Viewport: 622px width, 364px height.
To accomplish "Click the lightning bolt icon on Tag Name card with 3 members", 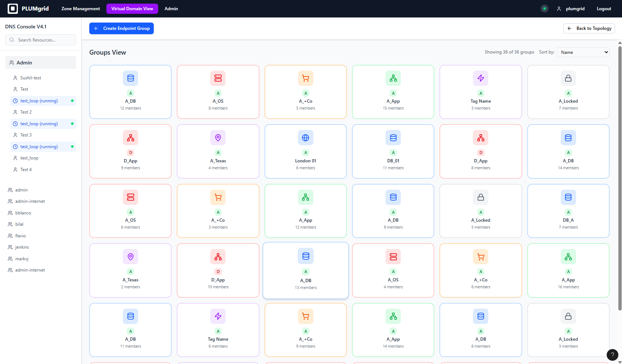I will [x=481, y=78].
